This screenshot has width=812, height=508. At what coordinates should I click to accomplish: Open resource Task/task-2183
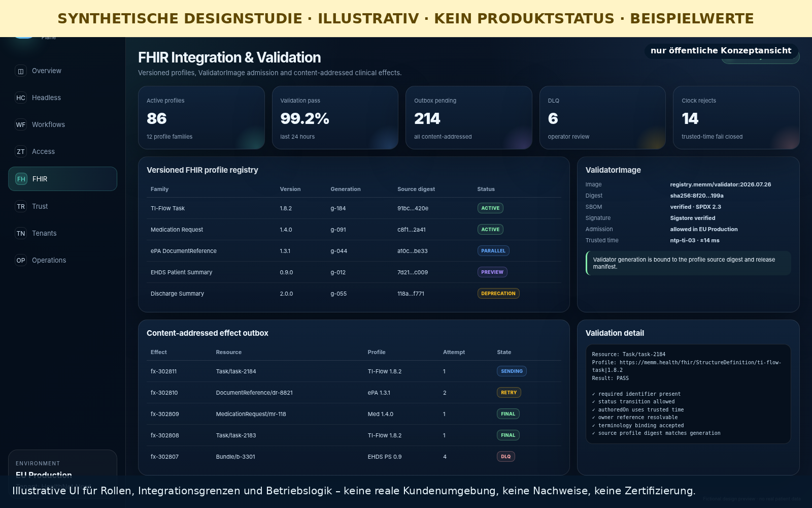click(236, 436)
